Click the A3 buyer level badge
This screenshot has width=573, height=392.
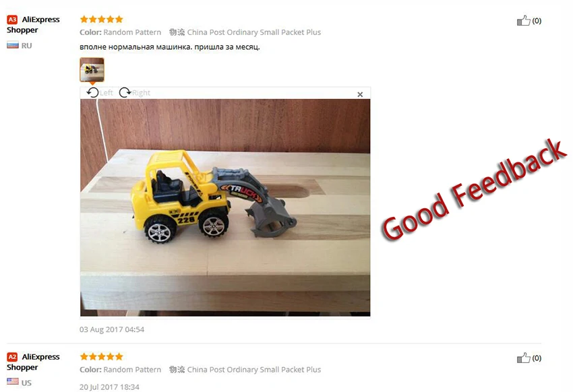coord(12,20)
